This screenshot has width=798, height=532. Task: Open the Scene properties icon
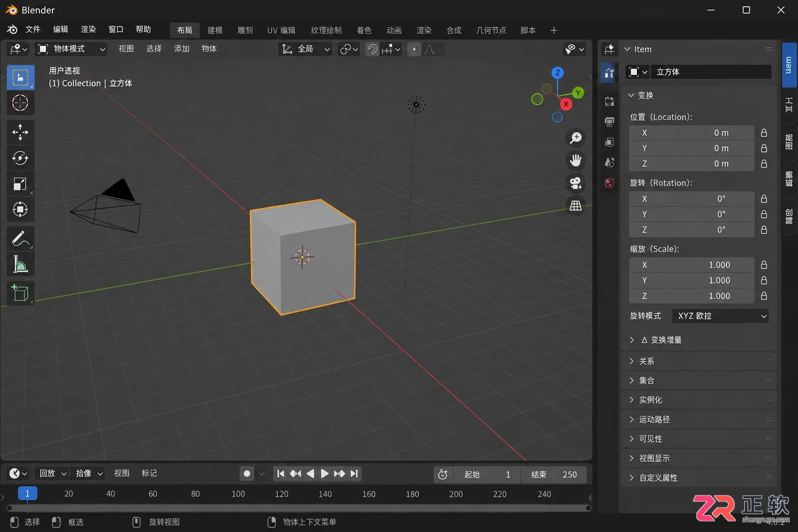click(x=609, y=163)
